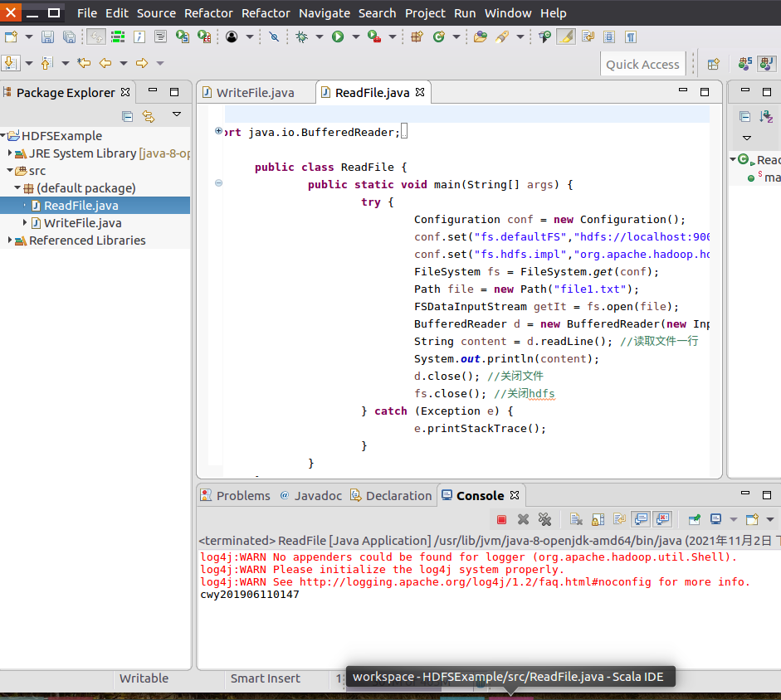This screenshot has height=700, width=781.
Task: Toggle Mark Occurrences highlighter in toolbar
Action: coord(565,36)
